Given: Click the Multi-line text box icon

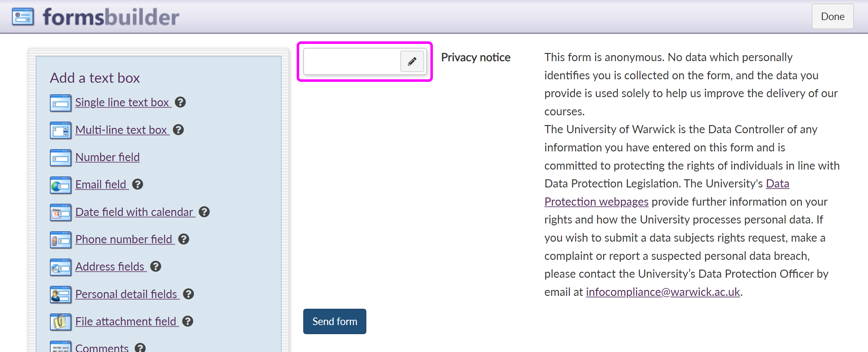Looking at the screenshot, I should [61, 130].
